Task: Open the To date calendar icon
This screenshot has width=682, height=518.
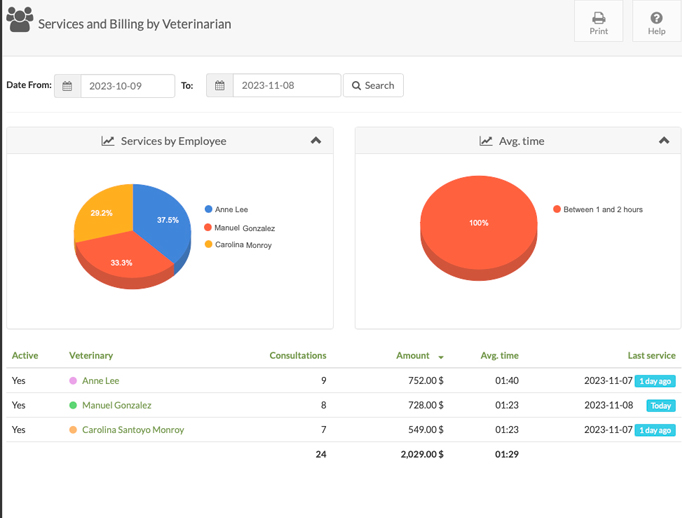Action: [220, 85]
